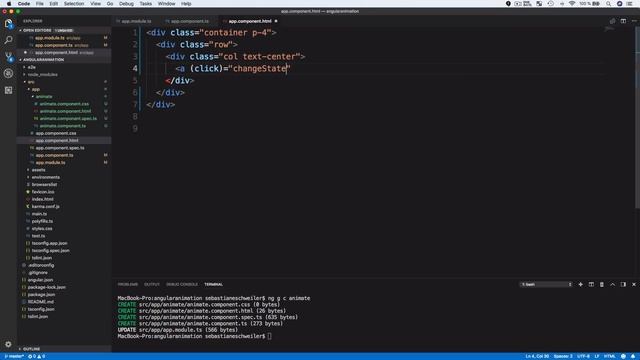The width and height of the screenshot is (640, 360).
Task: Open app.component.css in explorer
Action: pyautogui.click(x=56, y=133)
